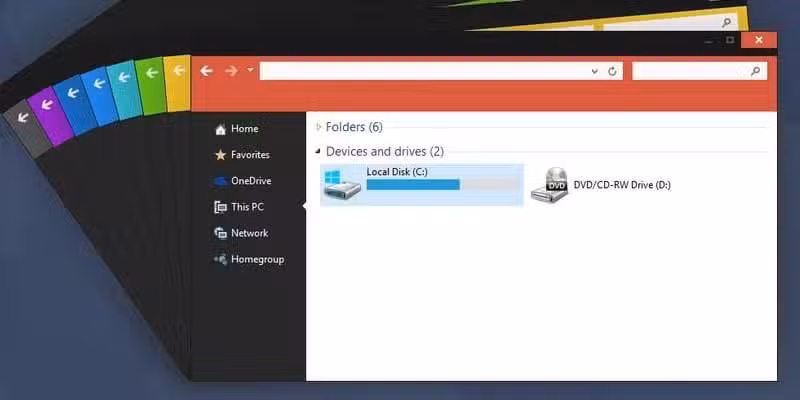Screen dimensions: 800x400
Task: Click the magnifier icon in the search box
Action: click(x=756, y=71)
